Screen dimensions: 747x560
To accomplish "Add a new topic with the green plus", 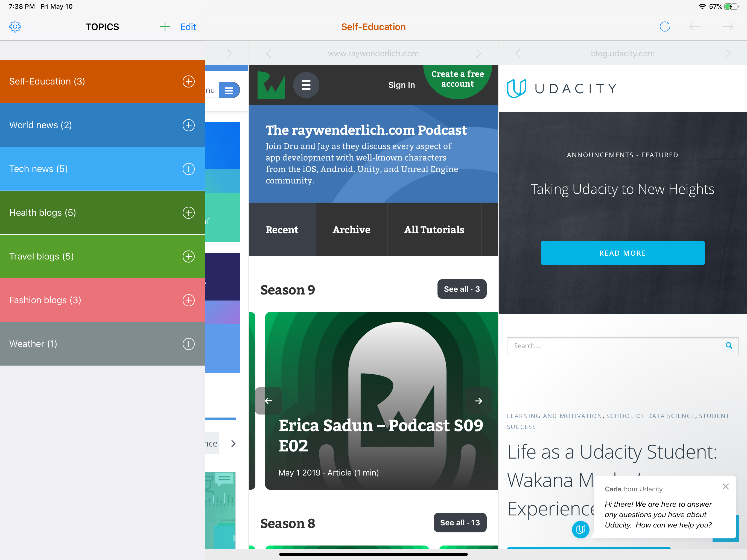I will coord(164,27).
